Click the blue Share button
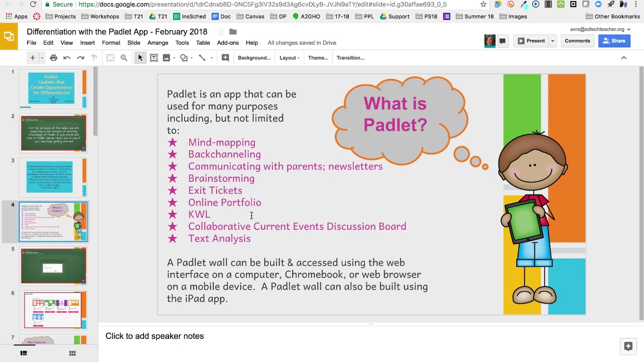This screenshot has height=362, width=644. (x=614, y=41)
